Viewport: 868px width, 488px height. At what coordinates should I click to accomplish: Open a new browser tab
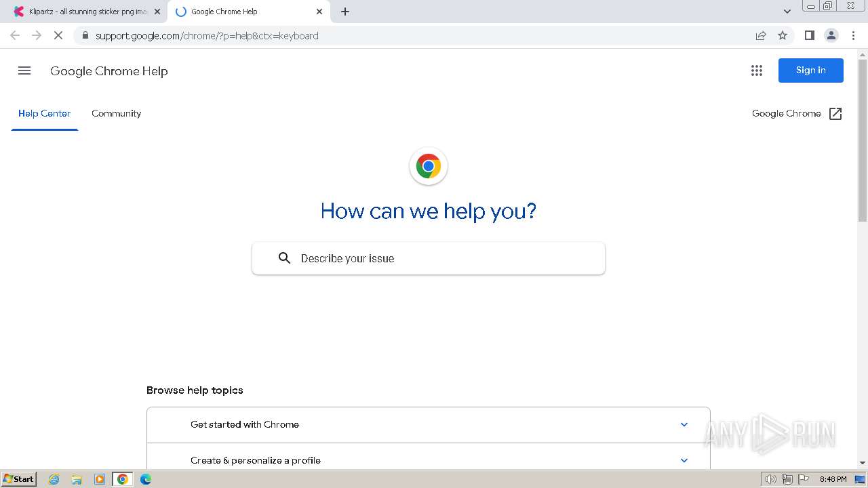pos(345,12)
